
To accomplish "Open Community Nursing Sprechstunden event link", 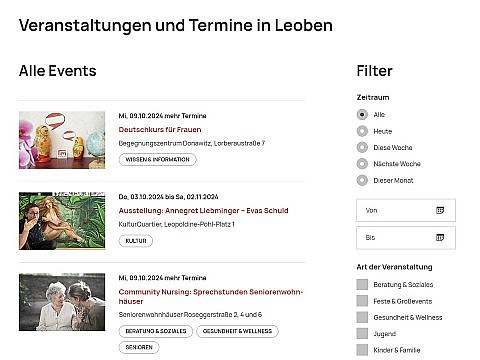I will (x=211, y=296).
